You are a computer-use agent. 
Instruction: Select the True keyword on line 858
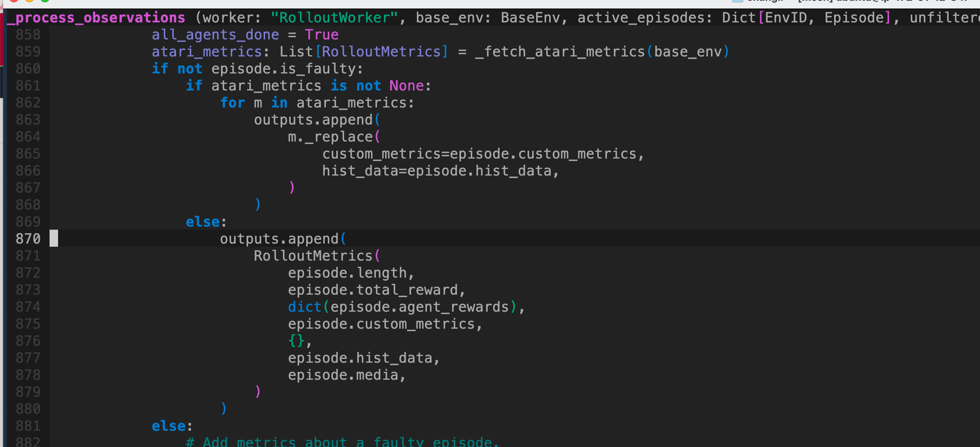(x=322, y=34)
